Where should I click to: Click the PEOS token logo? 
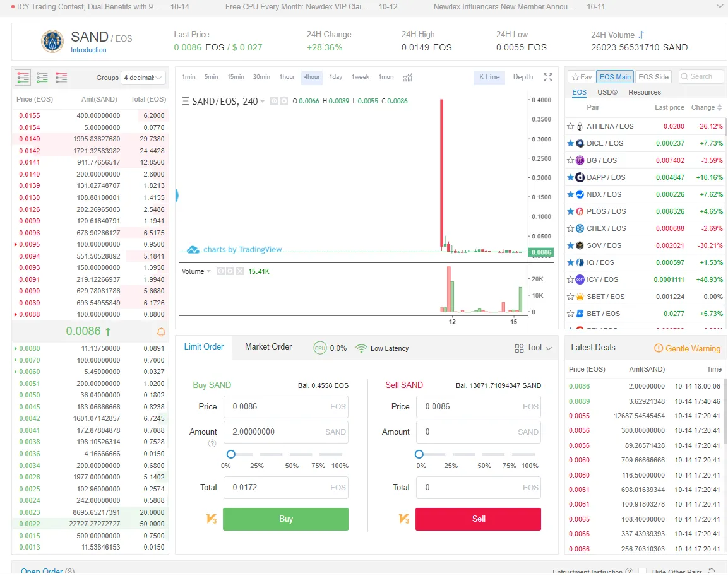580,211
